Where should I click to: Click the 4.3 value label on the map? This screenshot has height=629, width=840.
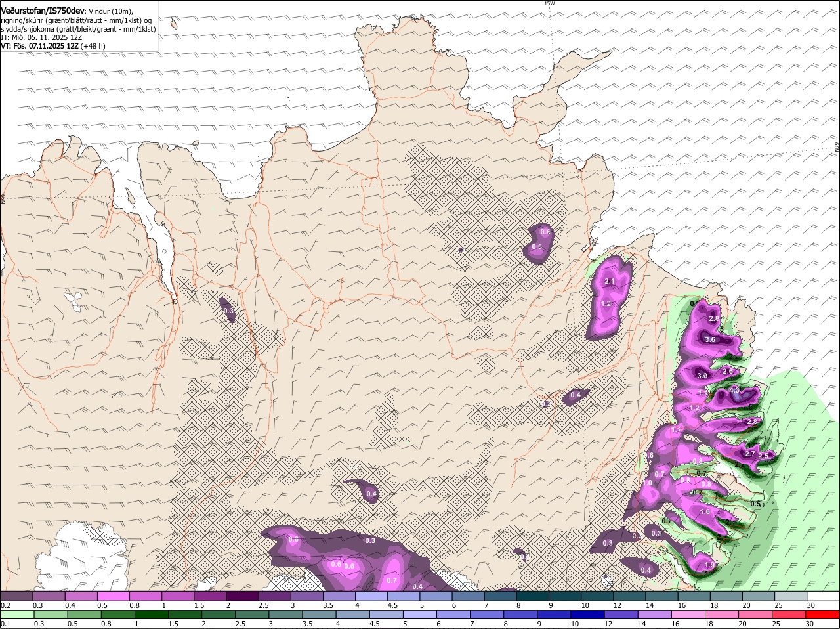[x=735, y=389]
